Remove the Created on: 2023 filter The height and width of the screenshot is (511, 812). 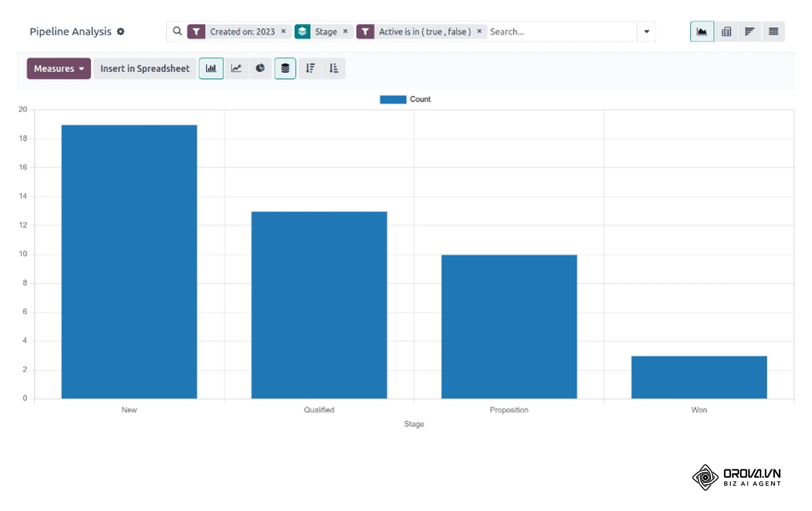coord(284,31)
